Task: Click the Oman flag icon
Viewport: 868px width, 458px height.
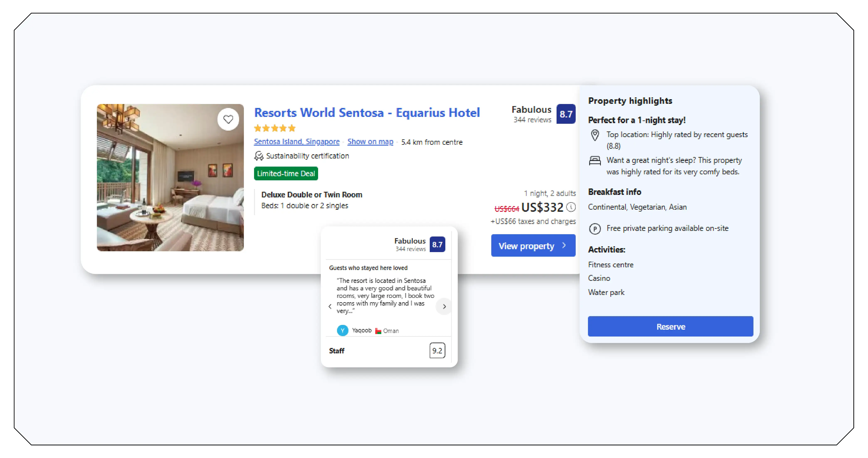Action: pyautogui.click(x=378, y=331)
